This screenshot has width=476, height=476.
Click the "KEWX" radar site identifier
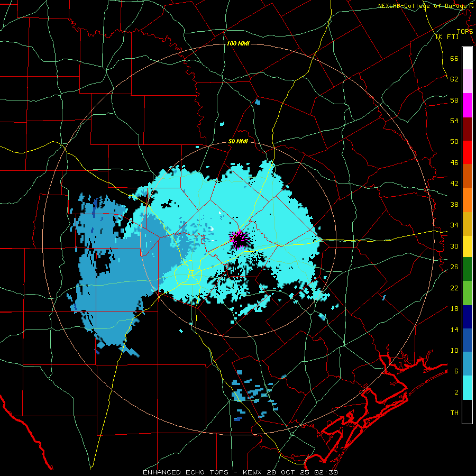(253, 472)
